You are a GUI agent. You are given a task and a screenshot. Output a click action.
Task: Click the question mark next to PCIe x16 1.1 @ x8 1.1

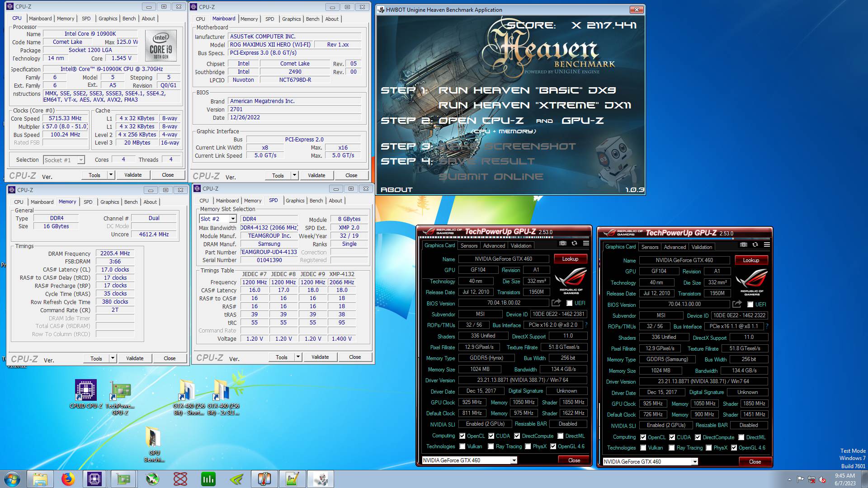[767, 326]
